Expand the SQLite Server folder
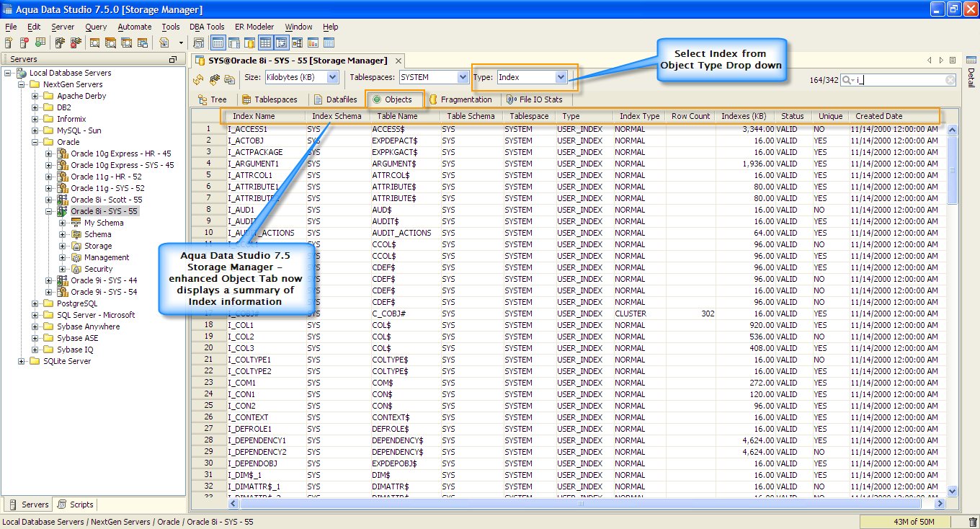 coord(22,361)
